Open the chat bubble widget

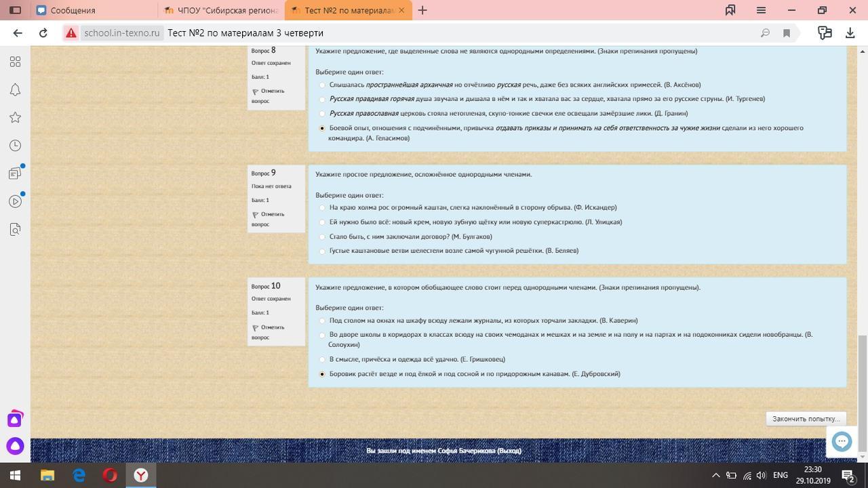[x=842, y=442]
